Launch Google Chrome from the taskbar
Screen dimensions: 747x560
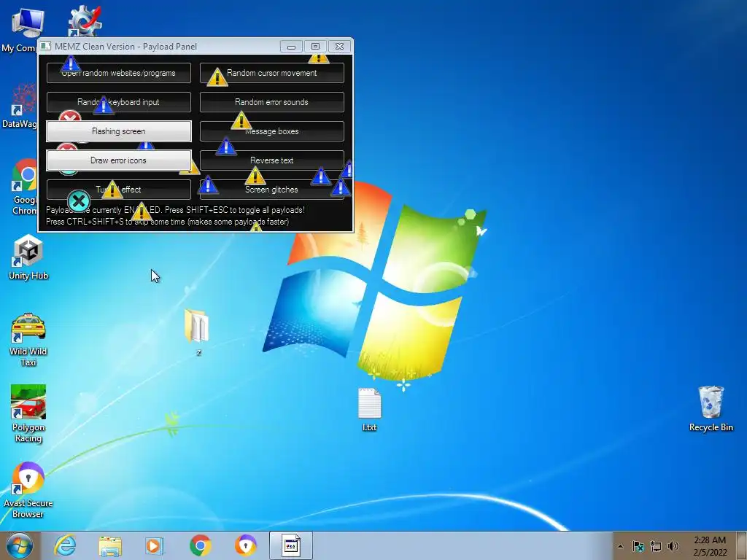click(200, 545)
